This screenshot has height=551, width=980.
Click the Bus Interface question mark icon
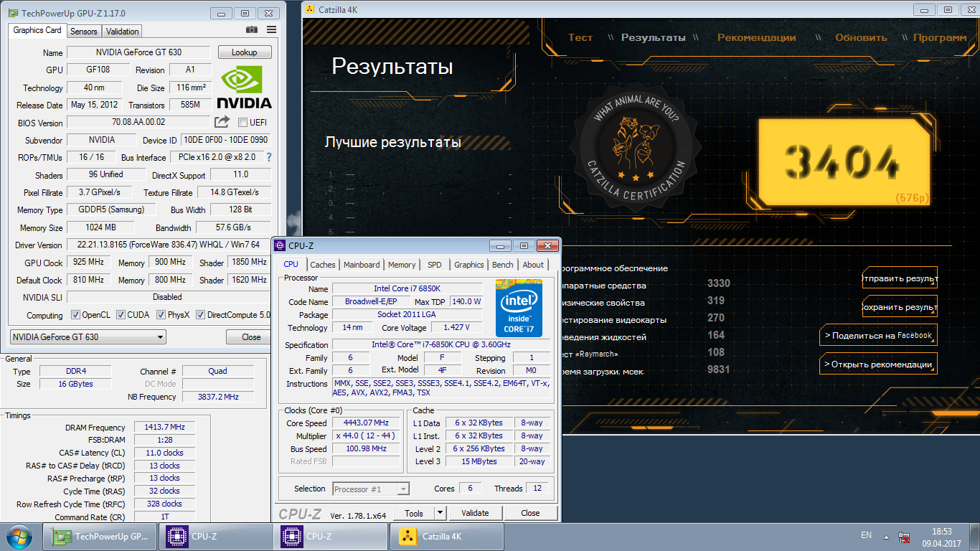(269, 157)
